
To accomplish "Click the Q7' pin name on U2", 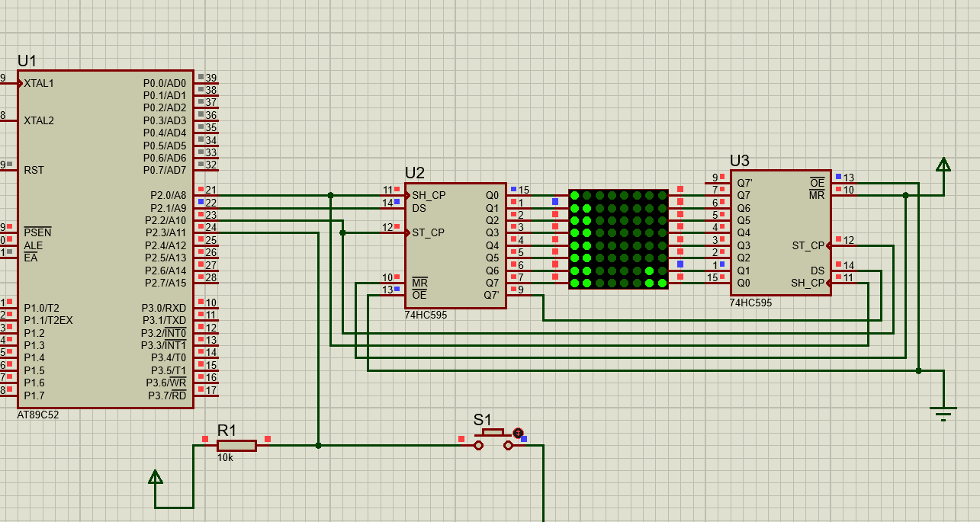I will [x=493, y=295].
